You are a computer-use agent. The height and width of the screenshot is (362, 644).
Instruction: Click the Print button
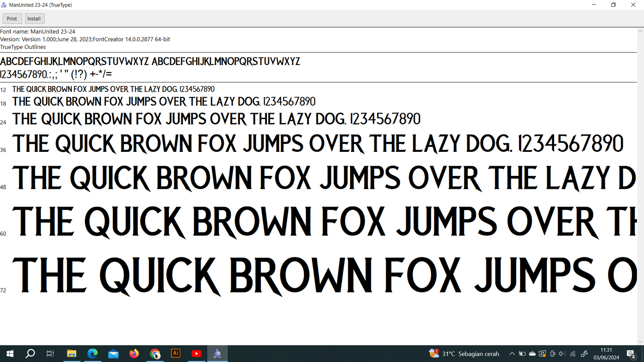pos(12,19)
